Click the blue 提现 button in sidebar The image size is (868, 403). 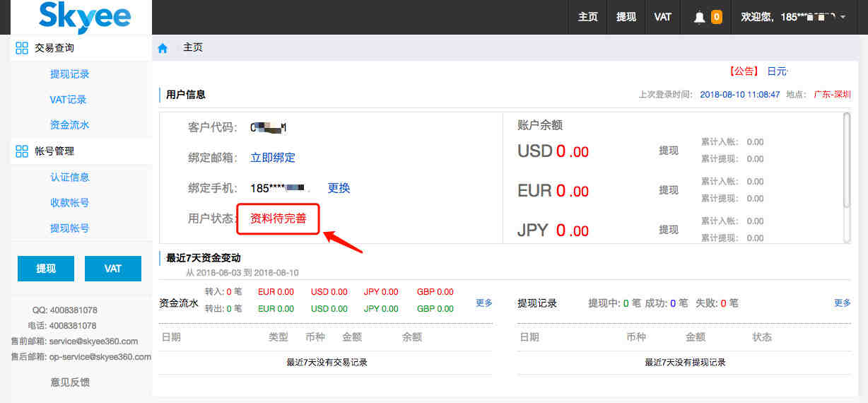tap(46, 269)
